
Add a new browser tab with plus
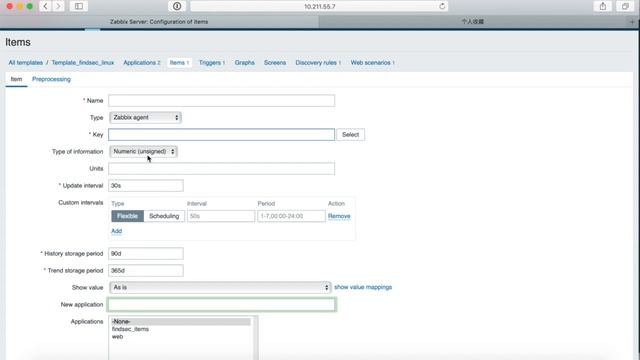click(x=632, y=22)
